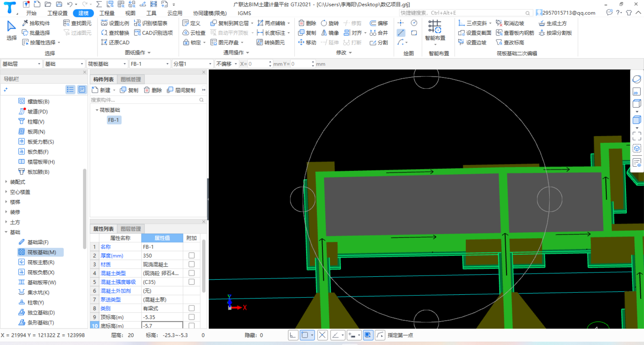Viewport: 644px width, 345px height.
Task: Open the 视图 ribbon tab
Action: pyautogui.click(x=130, y=13)
